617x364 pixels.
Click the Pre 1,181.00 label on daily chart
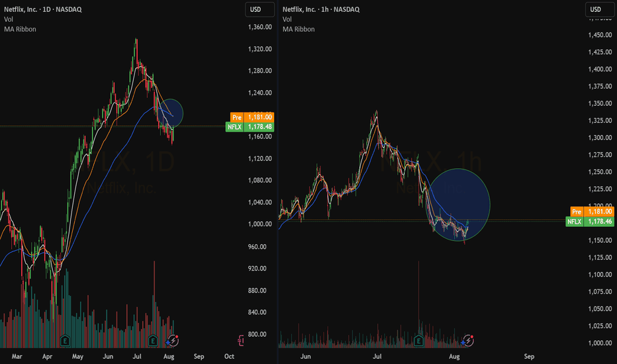(x=252, y=117)
